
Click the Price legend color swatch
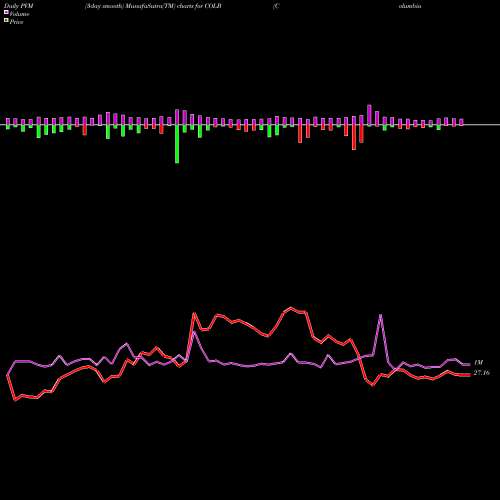6,21
